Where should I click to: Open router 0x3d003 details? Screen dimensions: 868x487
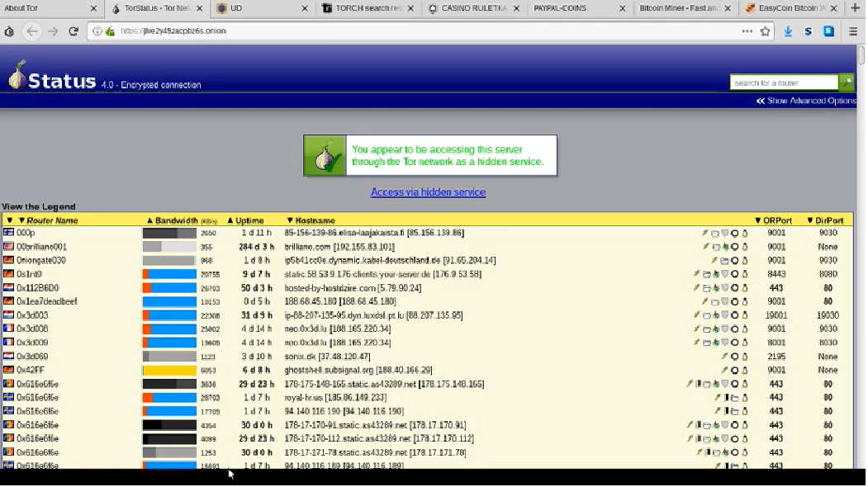pyautogui.click(x=32, y=314)
